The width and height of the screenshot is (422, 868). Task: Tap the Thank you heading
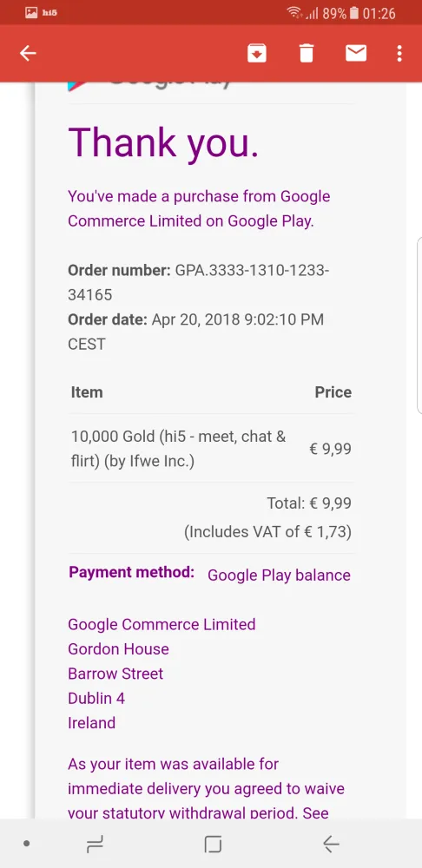click(x=163, y=143)
